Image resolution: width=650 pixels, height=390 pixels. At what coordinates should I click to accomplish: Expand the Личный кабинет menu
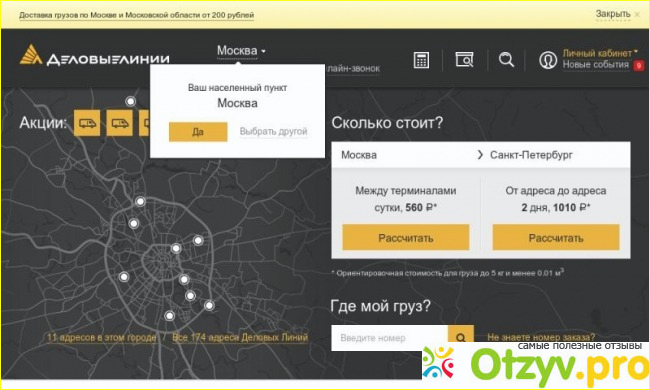[600, 53]
